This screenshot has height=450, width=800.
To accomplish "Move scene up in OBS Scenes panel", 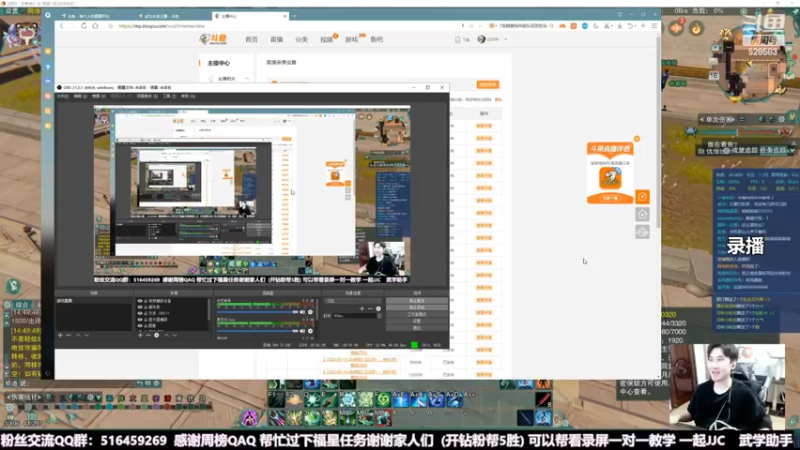I will [78, 335].
